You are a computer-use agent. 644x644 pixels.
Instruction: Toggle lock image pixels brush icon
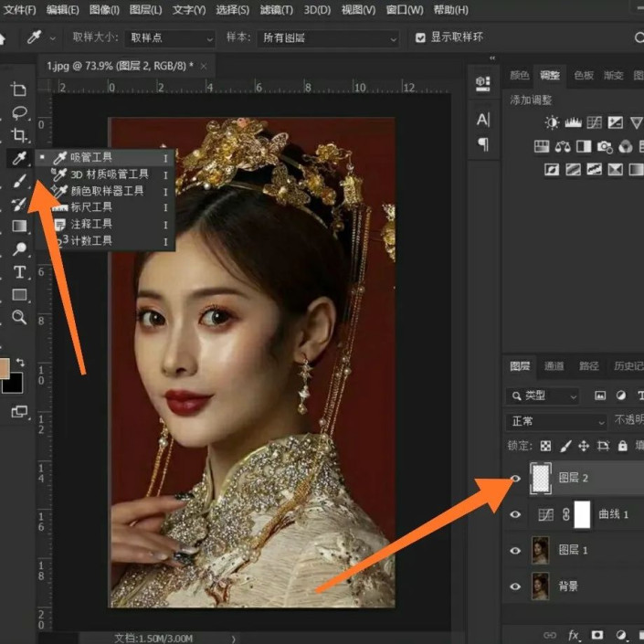point(565,446)
